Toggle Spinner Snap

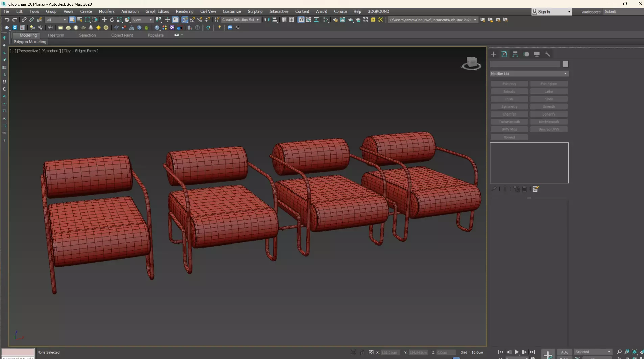(x=208, y=20)
